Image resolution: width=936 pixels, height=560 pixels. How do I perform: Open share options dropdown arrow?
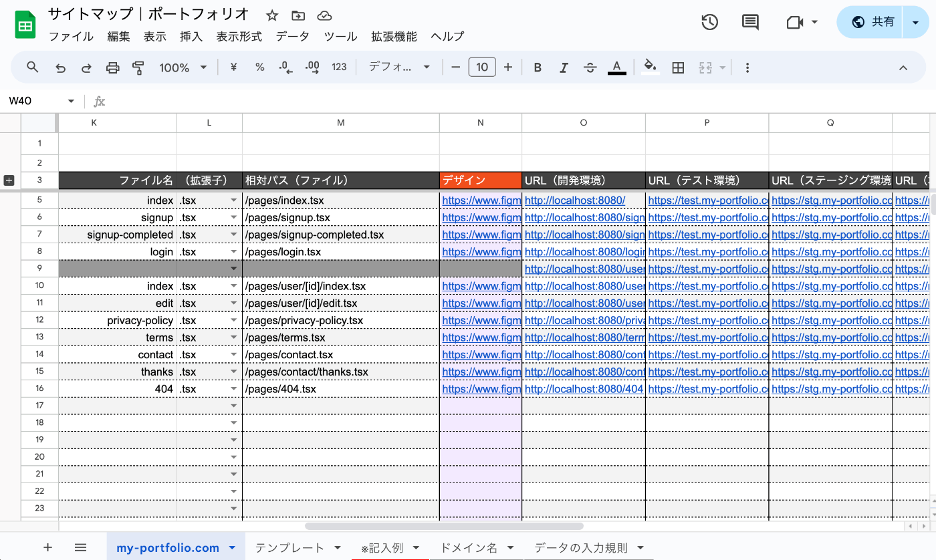click(x=915, y=22)
